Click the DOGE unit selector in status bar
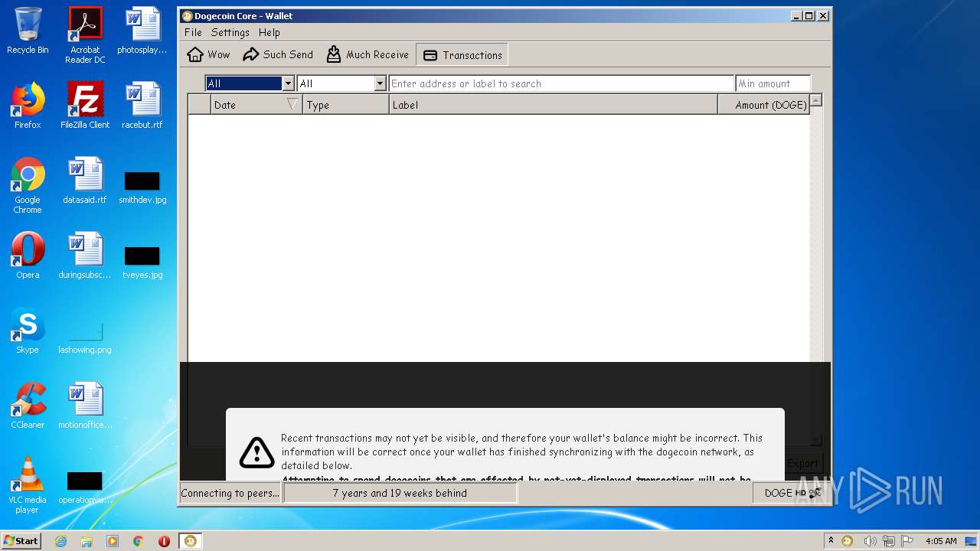980x551 pixels. 778,493
